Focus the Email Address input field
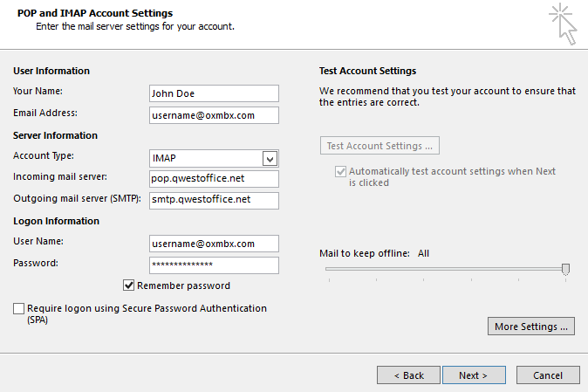The width and height of the screenshot is (588, 392). tap(214, 115)
